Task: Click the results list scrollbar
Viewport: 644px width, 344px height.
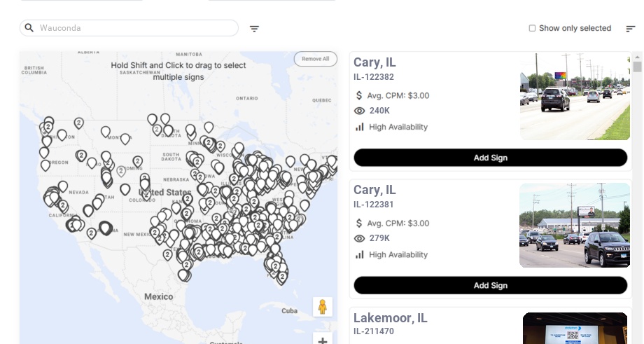Action: pos(638,67)
